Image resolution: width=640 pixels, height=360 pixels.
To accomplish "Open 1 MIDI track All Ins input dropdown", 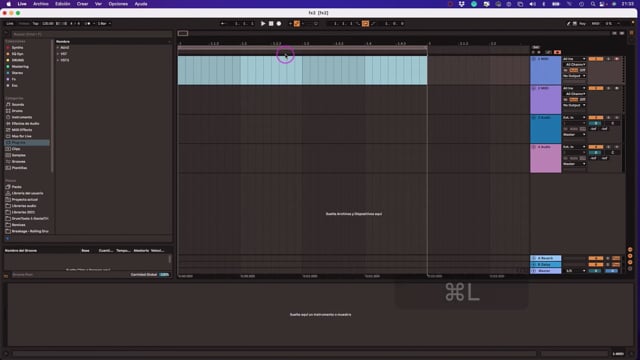I will (x=574, y=59).
